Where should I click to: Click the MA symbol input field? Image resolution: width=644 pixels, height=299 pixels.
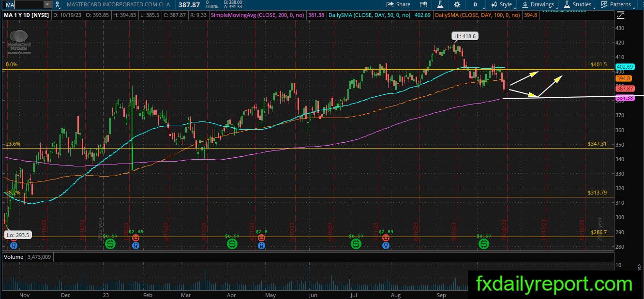click(x=23, y=4)
